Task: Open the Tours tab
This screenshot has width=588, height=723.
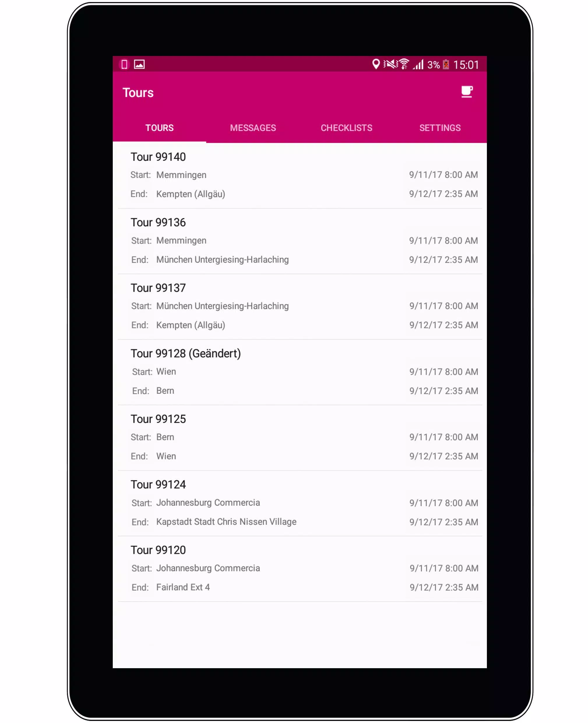Action: pos(160,128)
